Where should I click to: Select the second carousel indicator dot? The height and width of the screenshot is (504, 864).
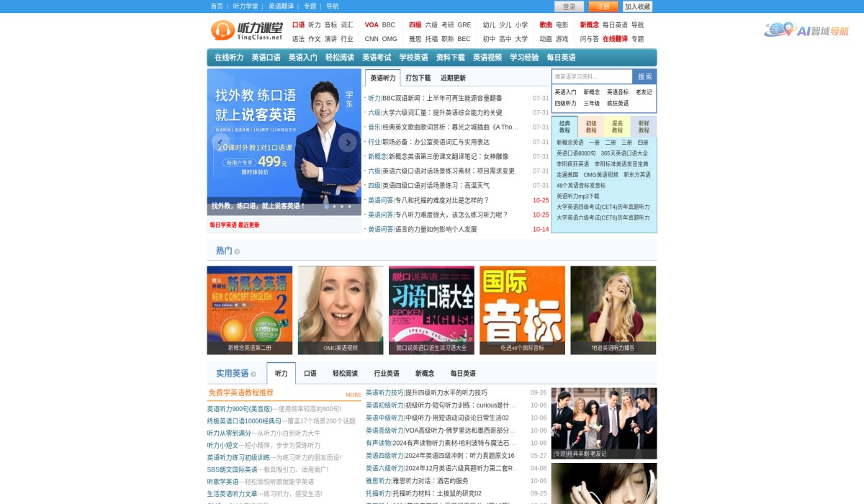pyautogui.click(x=334, y=206)
